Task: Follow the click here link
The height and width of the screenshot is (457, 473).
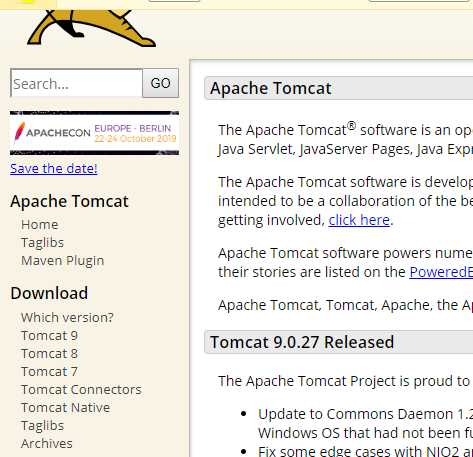Action: (359, 220)
